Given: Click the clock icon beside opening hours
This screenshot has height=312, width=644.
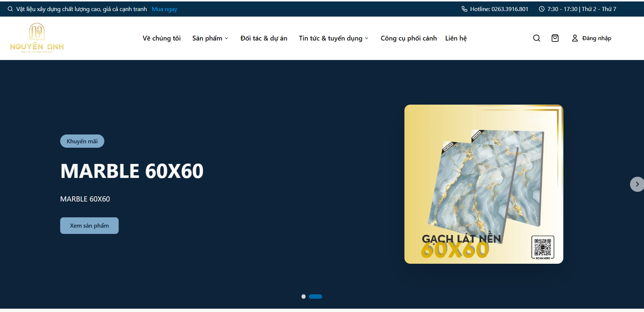Looking at the screenshot, I should 541,9.
